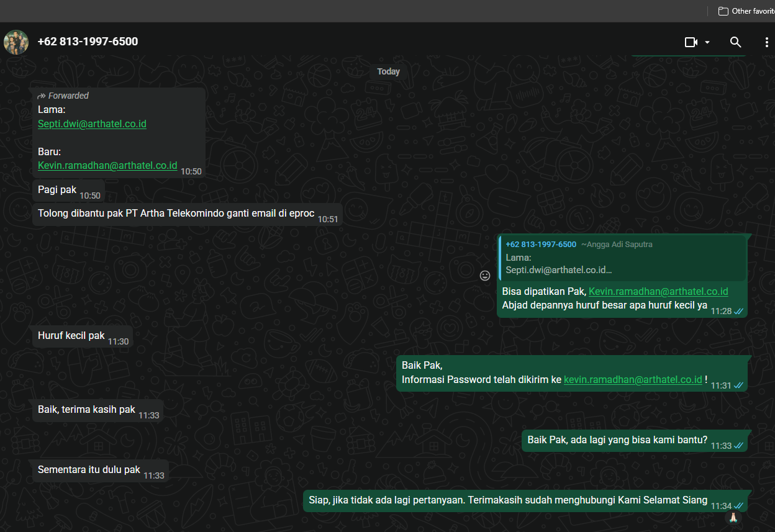Click the Today date separator
Viewport: 775px width, 532px height.
(388, 71)
